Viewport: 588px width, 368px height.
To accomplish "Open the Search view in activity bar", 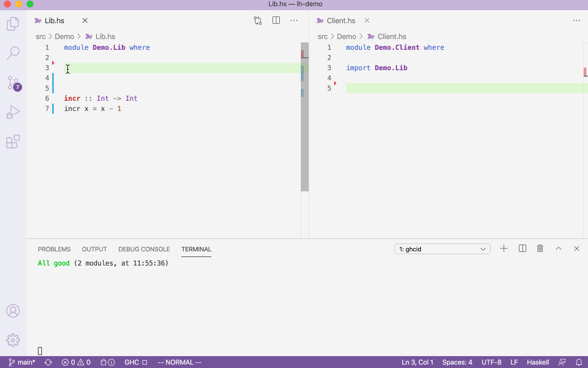I will [13, 53].
